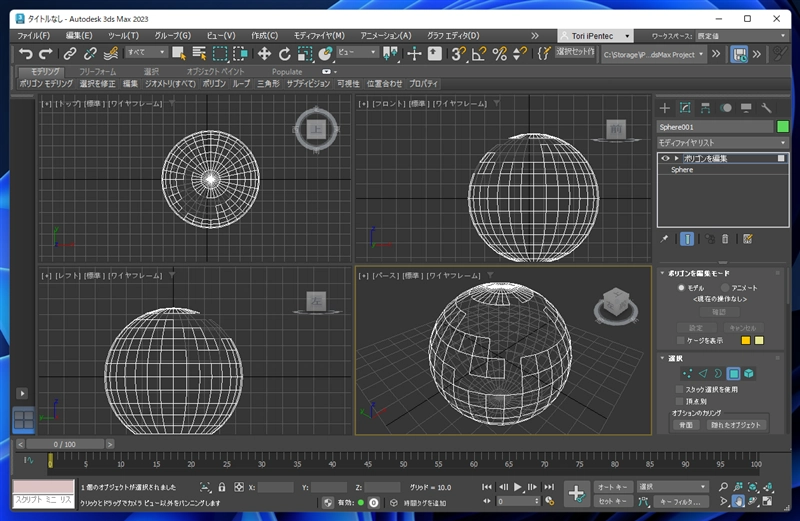Toggle the 3D Snaps icon

pyautogui.click(x=458, y=53)
